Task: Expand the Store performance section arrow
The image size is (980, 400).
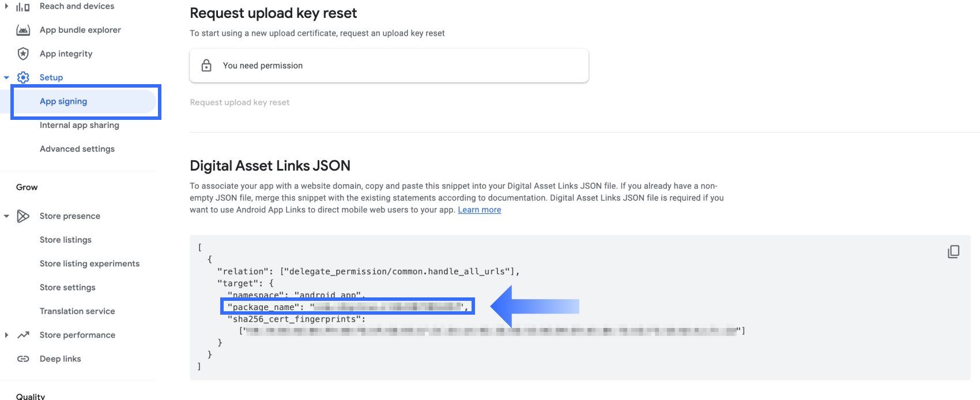Action: point(6,335)
